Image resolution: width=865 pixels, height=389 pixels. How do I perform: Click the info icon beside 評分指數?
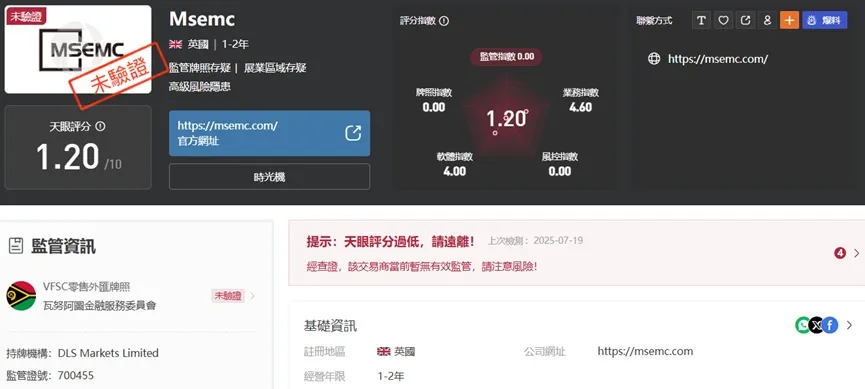coord(444,21)
